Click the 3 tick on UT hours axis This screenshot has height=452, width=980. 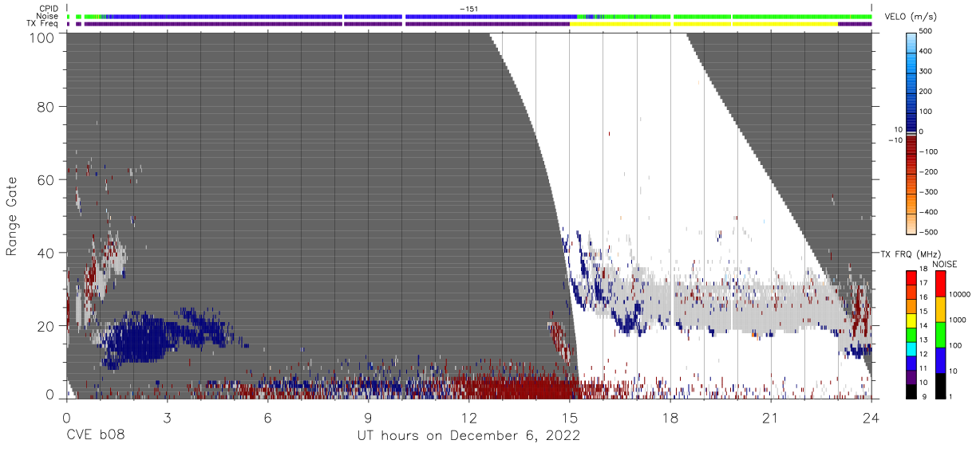click(x=167, y=417)
